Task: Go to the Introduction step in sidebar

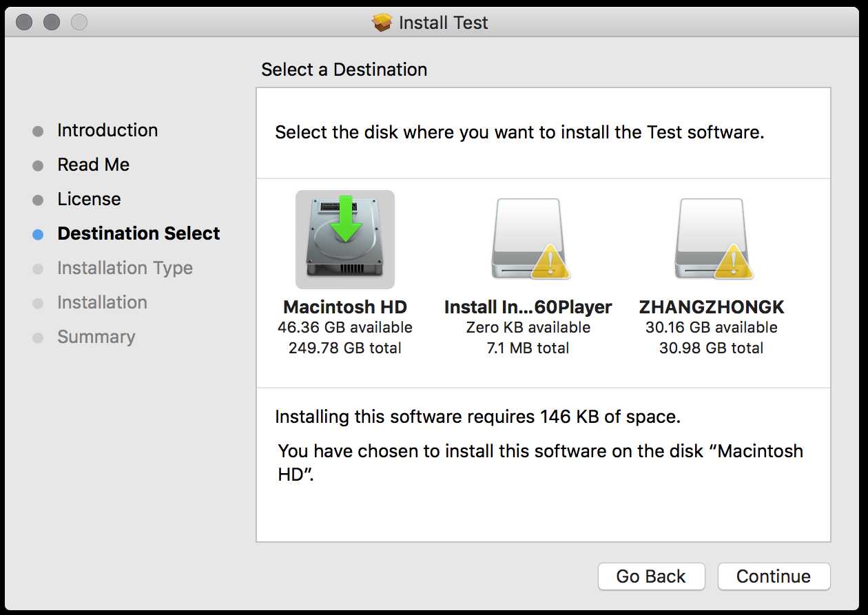Action: pos(107,130)
